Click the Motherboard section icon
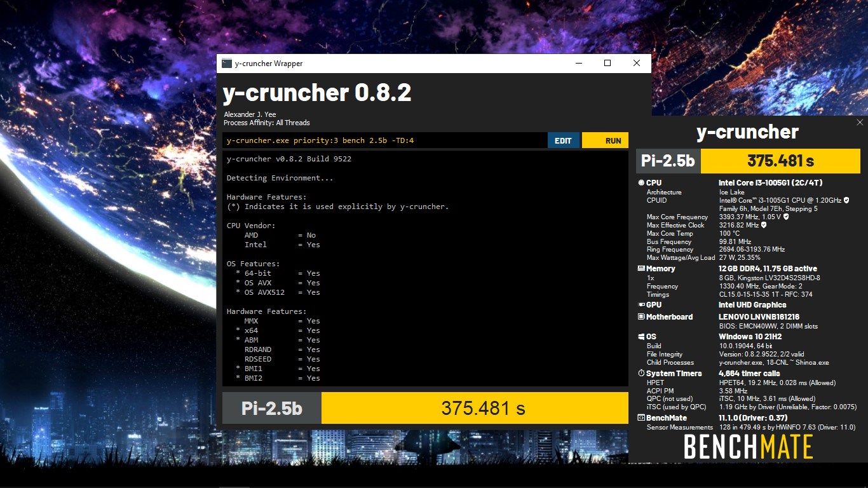Screen dimensions: 868x488 641,317
